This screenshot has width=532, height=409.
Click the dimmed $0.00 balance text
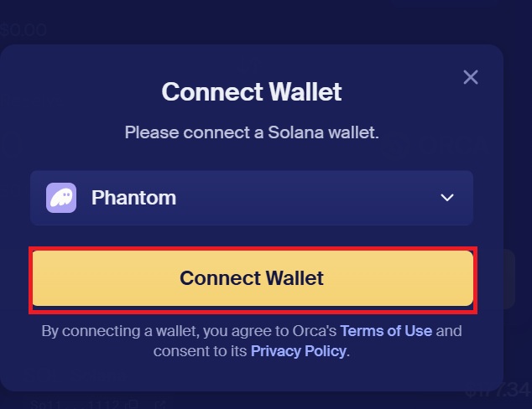23,30
